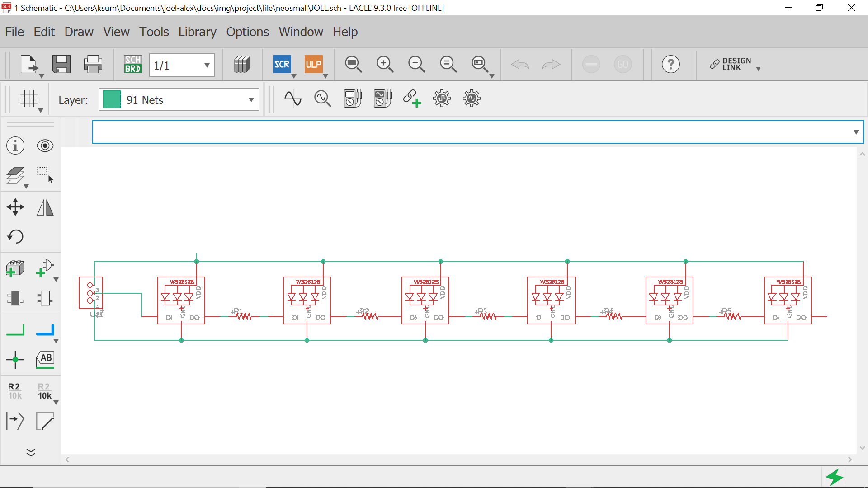868x488 pixels.
Task: Open the Library menu
Action: (x=197, y=32)
